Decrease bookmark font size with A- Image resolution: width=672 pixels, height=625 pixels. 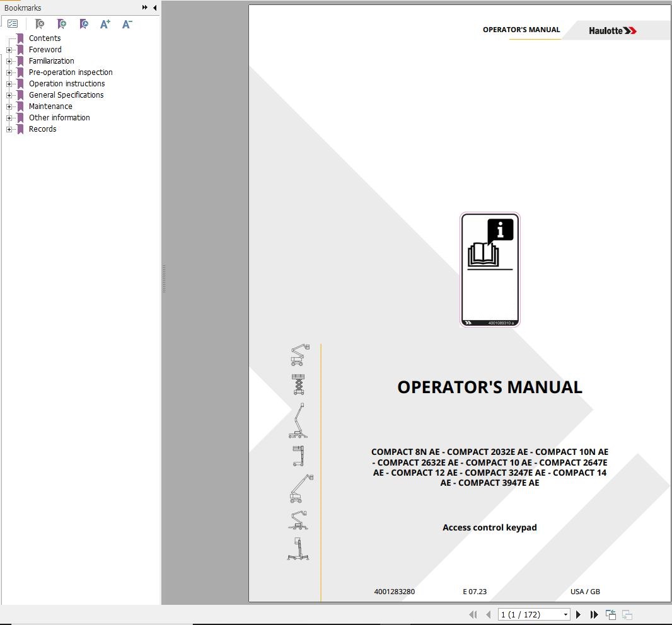(x=127, y=24)
